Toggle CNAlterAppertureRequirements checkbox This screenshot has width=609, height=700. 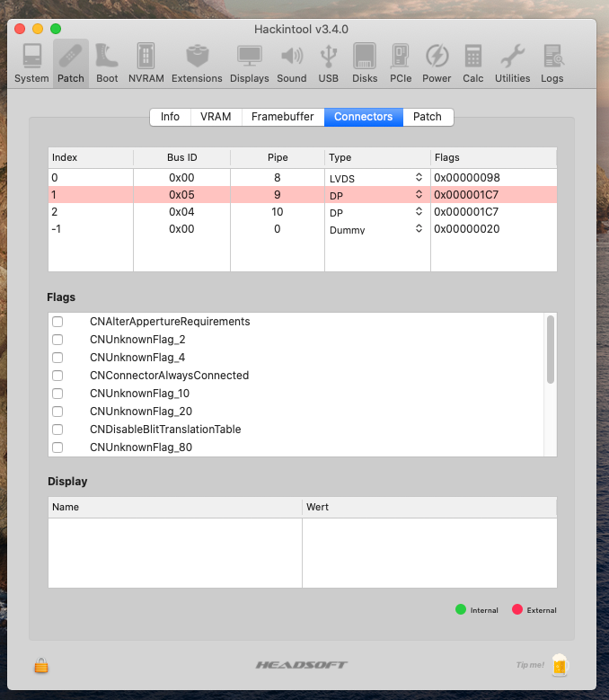coord(57,322)
